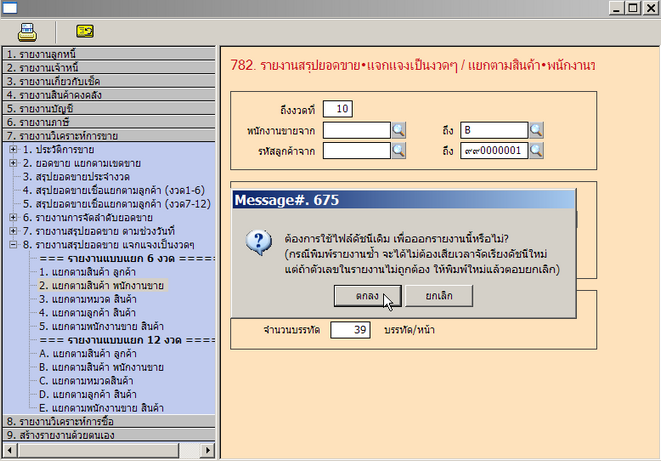Open '5. รายงานบัญชี' menu section
The height and width of the screenshot is (461, 661).
[x=108, y=107]
